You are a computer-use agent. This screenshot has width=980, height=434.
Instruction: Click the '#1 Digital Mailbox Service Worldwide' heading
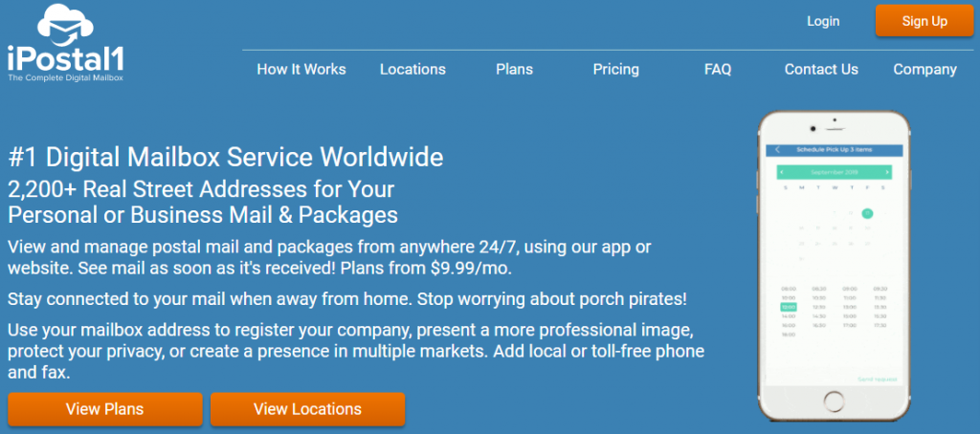click(226, 158)
